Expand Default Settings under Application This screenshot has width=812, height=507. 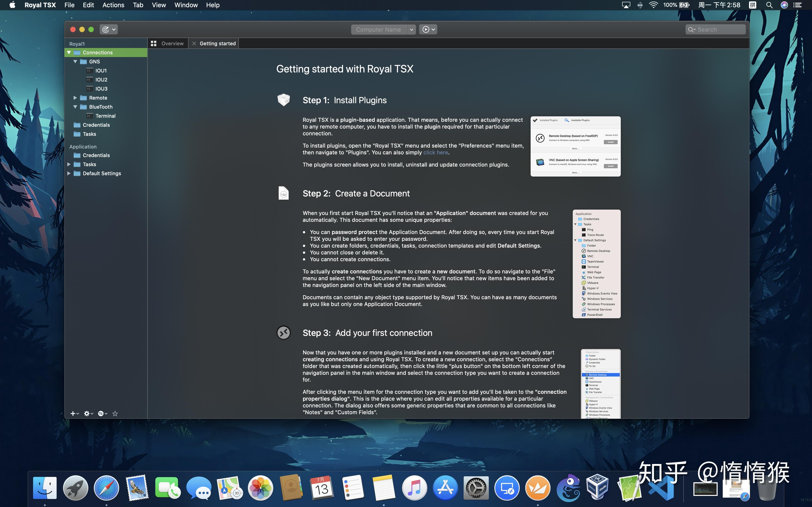pos(70,173)
